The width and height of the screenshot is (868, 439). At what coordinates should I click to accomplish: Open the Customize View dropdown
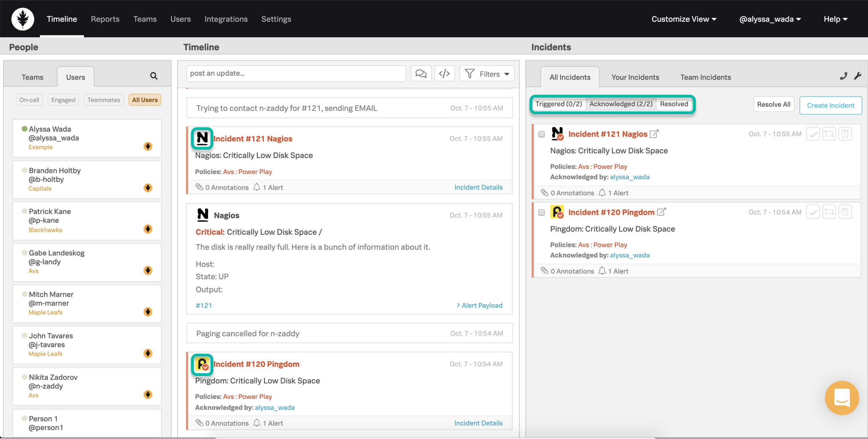pos(684,19)
